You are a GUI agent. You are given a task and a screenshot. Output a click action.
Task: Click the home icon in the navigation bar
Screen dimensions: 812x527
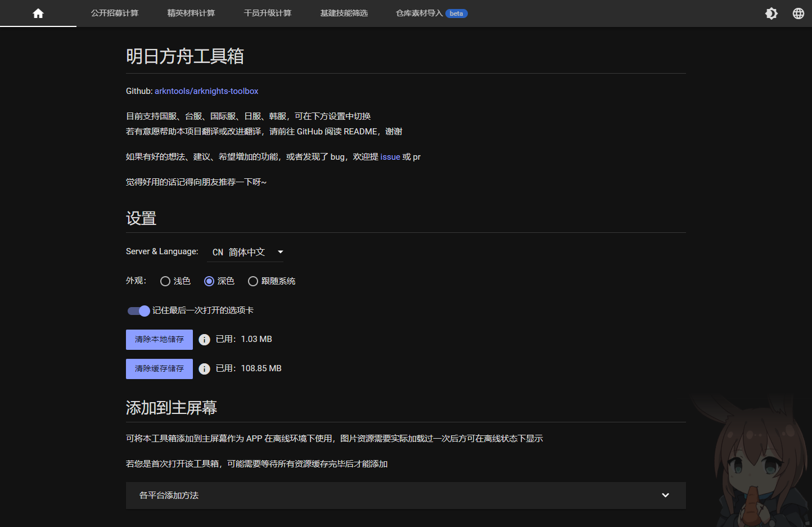[38, 13]
